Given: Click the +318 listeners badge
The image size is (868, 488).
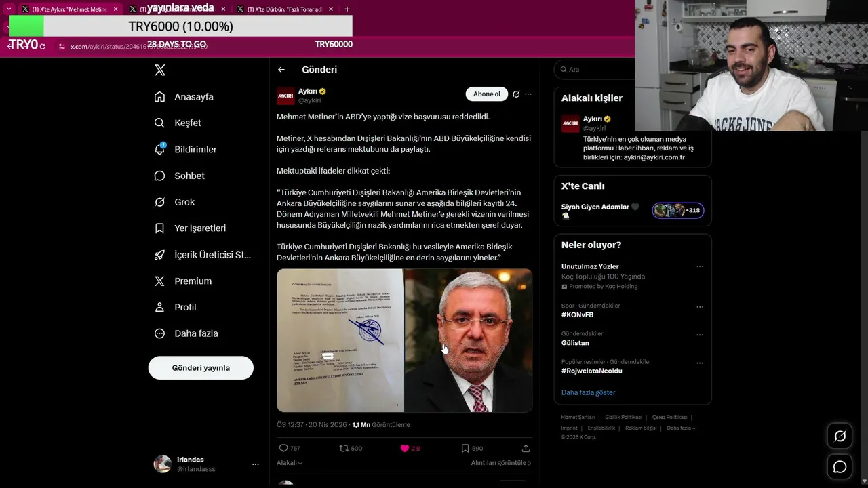Looking at the screenshot, I should (x=678, y=210).
